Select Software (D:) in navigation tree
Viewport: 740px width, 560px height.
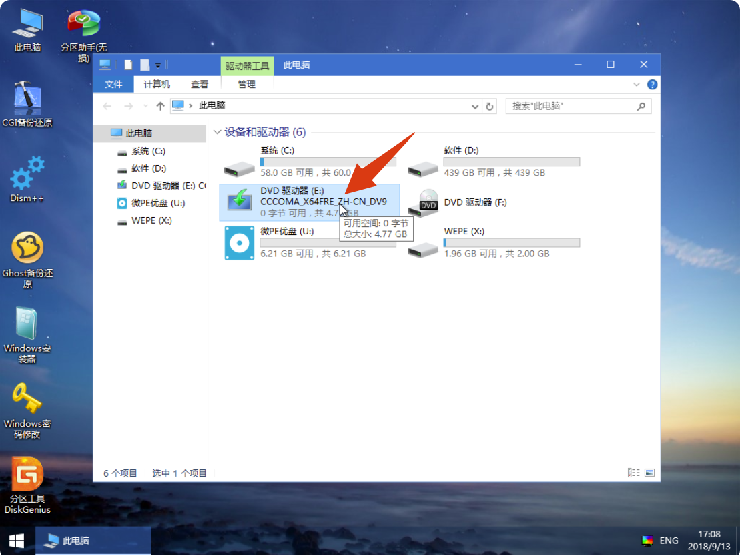pyautogui.click(x=148, y=168)
